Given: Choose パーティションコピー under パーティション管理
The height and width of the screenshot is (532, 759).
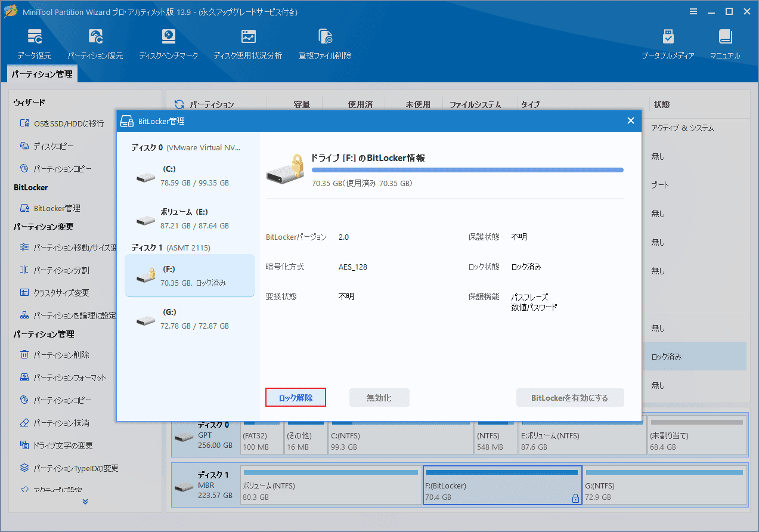Looking at the screenshot, I should (55, 400).
